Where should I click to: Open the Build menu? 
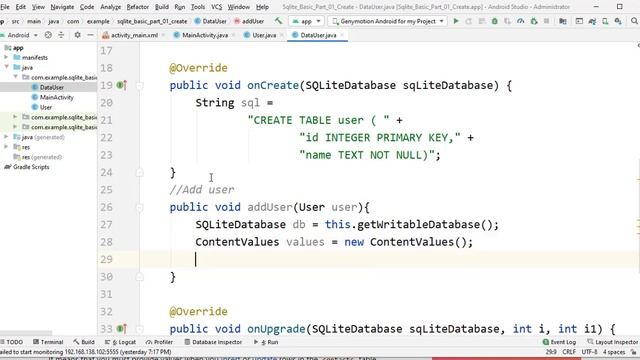point(162,7)
